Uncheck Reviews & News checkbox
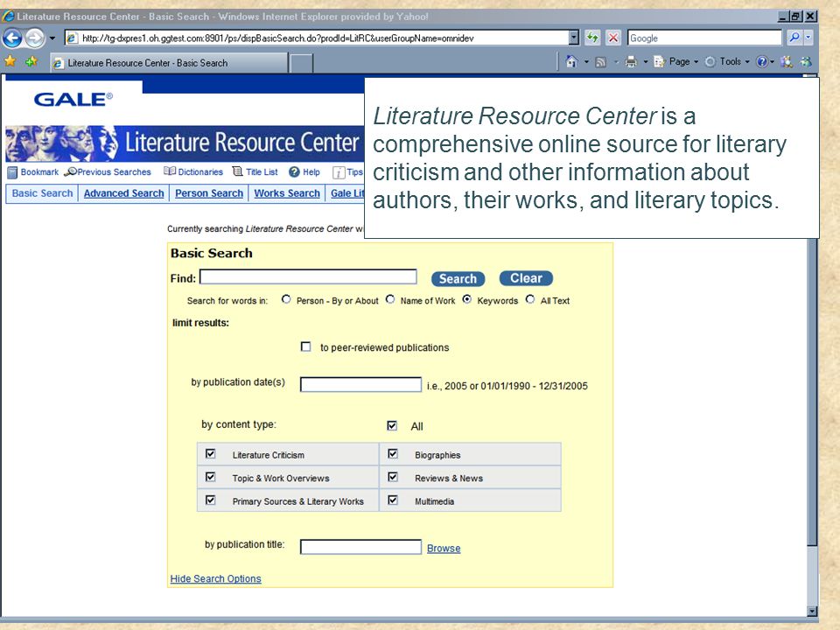The image size is (840, 630). click(x=393, y=477)
